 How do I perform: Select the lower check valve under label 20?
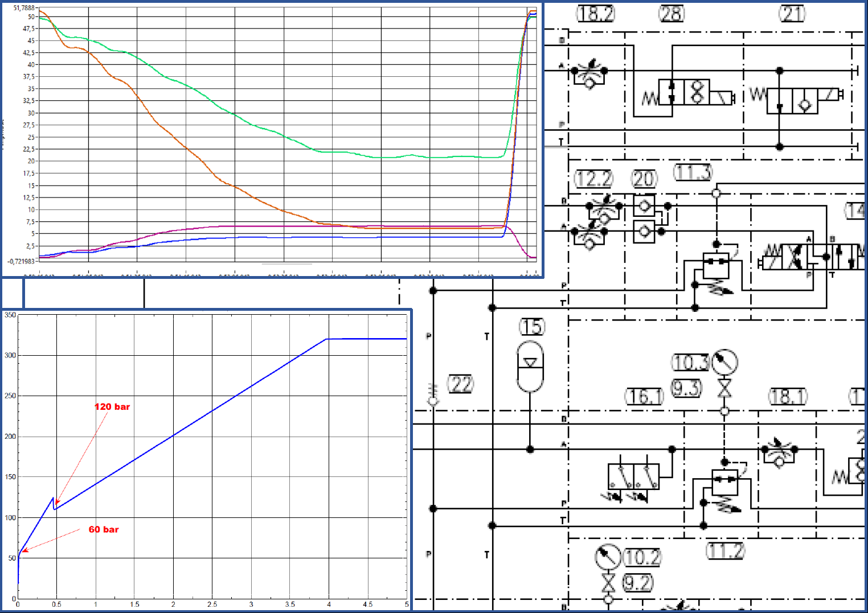click(x=644, y=232)
